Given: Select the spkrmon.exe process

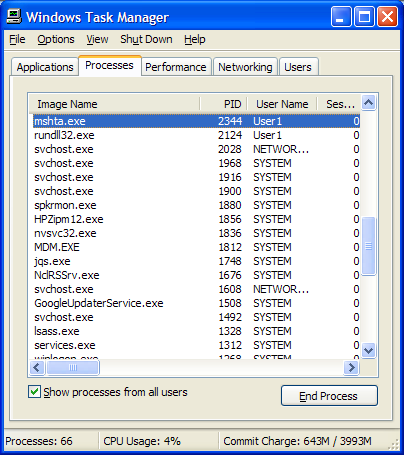Looking at the screenshot, I should click(196, 205).
